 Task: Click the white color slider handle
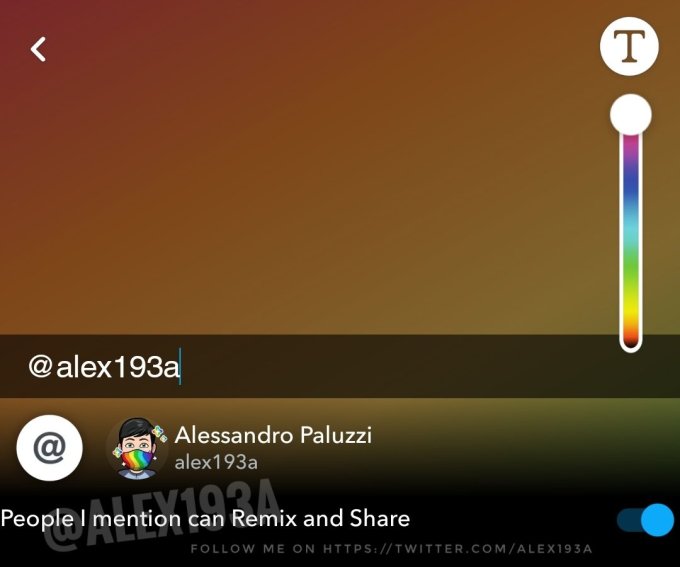(631, 115)
